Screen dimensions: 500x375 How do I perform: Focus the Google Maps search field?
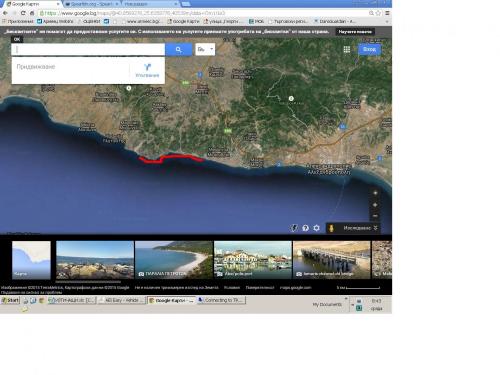(88, 50)
